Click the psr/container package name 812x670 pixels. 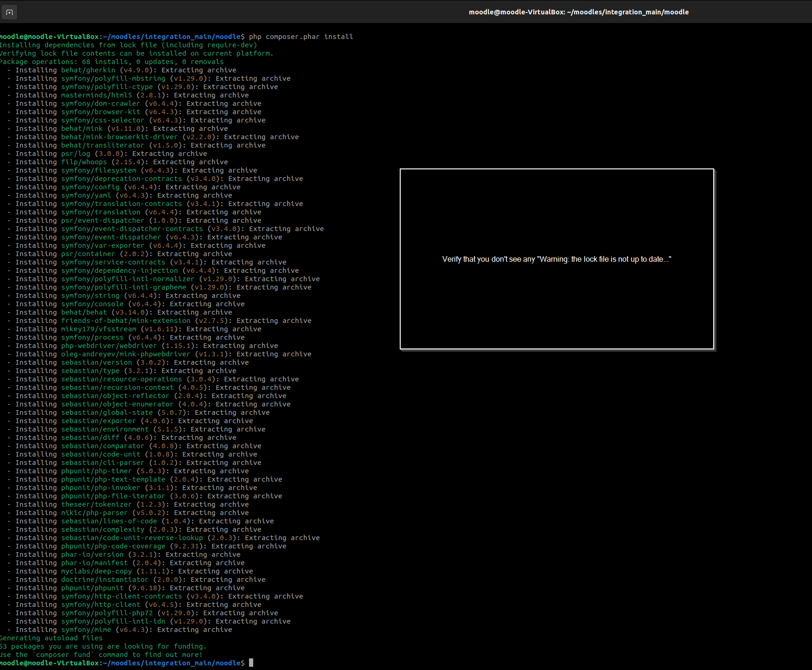coord(88,254)
